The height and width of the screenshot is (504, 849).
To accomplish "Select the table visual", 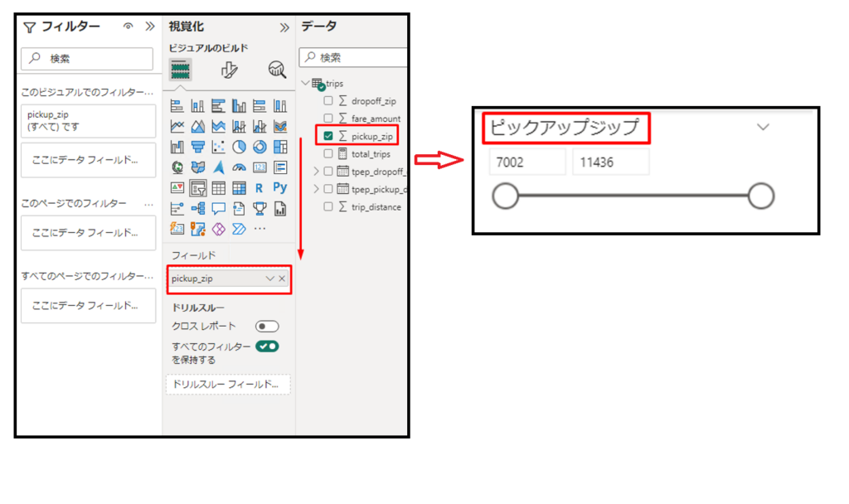I will [218, 188].
